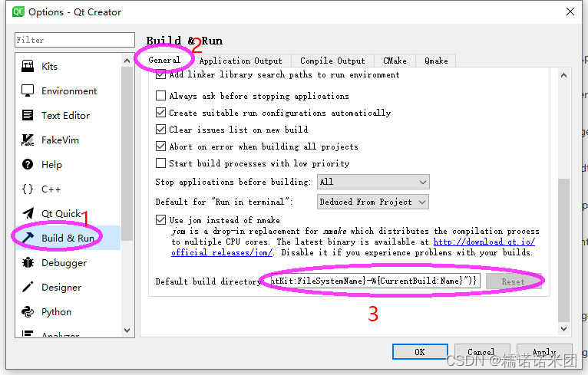The width and height of the screenshot is (588, 375).
Task: Open the CMake tab
Action: (395, 61)
